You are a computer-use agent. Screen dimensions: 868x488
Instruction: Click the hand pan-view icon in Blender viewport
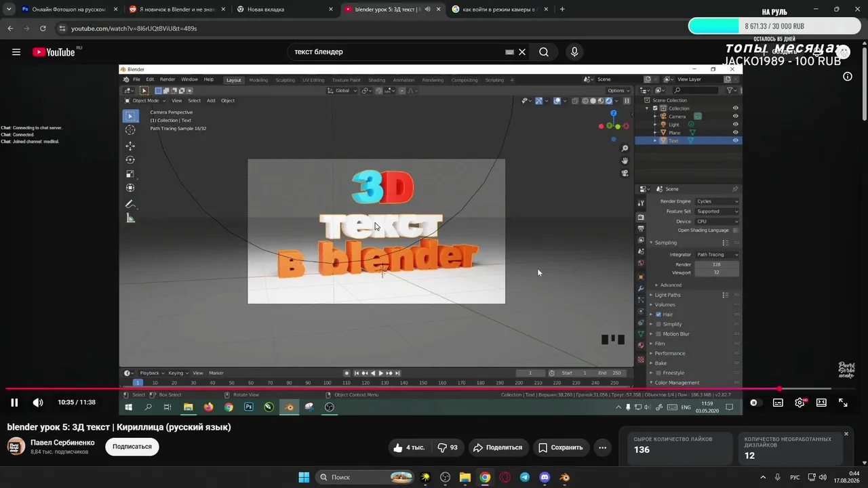[625, 161]
